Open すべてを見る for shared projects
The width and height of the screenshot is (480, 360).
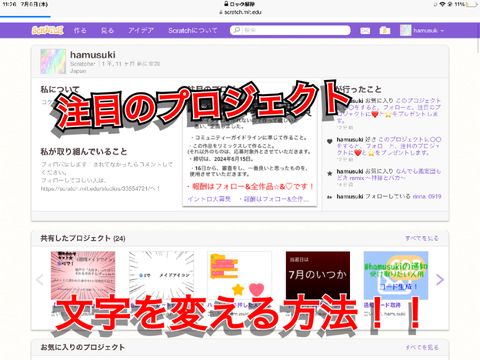[x=422, y=238]
